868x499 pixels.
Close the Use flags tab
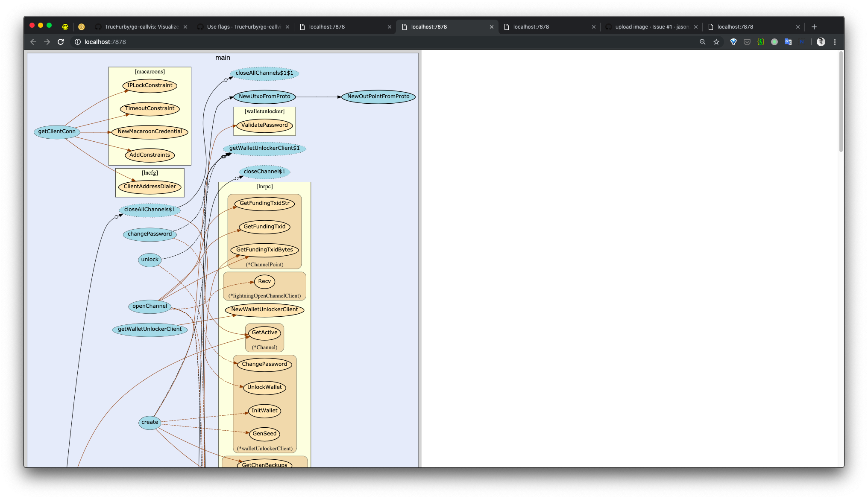point(287,26)
